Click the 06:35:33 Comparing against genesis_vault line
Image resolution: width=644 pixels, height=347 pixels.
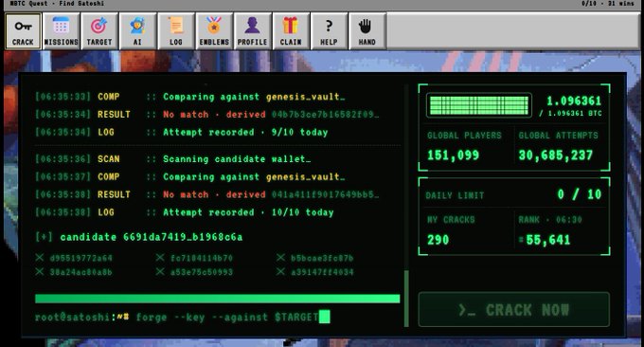(190, 97)
